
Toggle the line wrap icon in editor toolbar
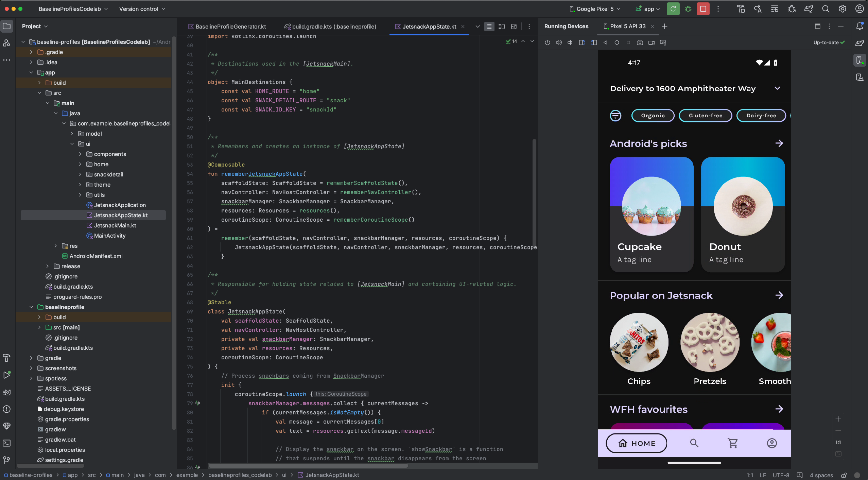(489, 26)
